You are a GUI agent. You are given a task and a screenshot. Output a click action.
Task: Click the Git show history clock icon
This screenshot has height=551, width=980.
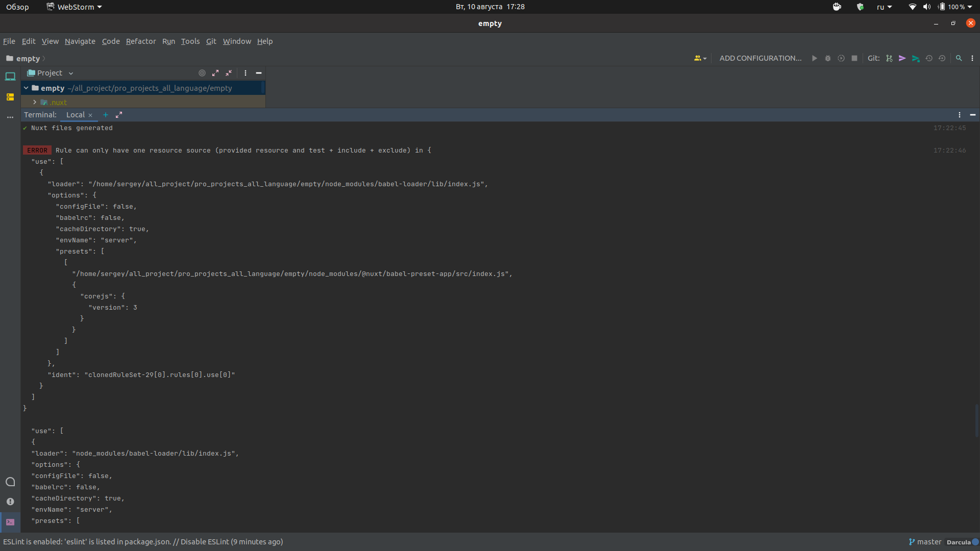click(929, 58)
